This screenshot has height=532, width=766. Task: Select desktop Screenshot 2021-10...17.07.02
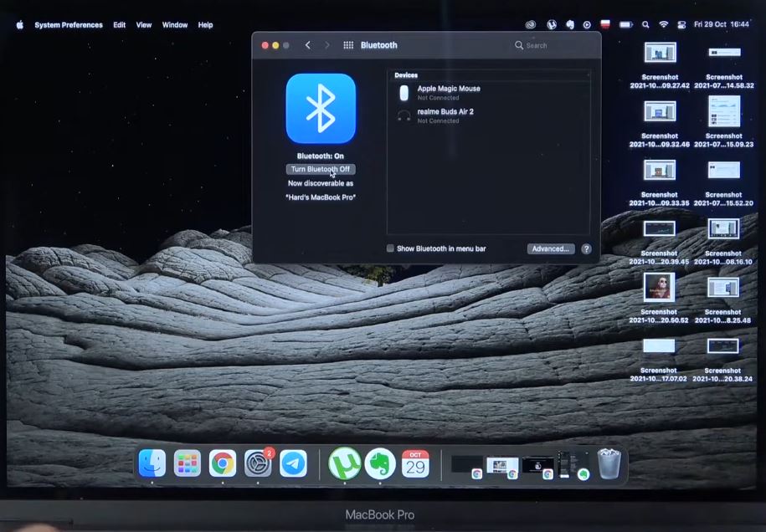point(658,359)
